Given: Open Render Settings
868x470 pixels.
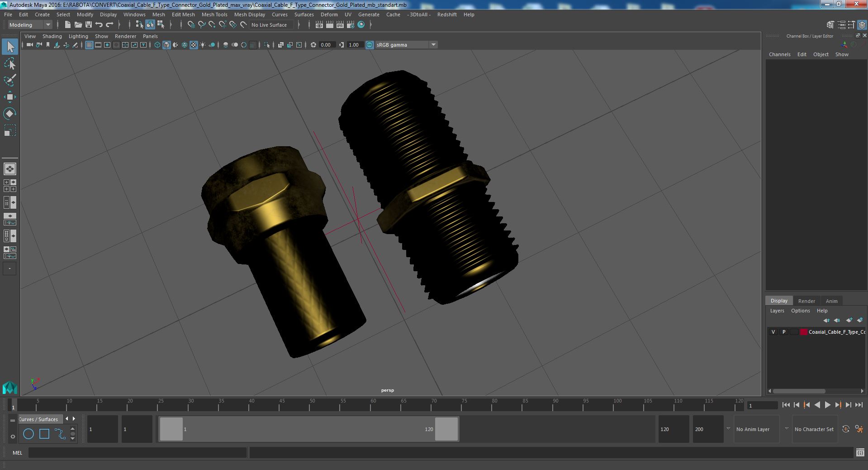Looking at the screenshot, I should (351, 25).
